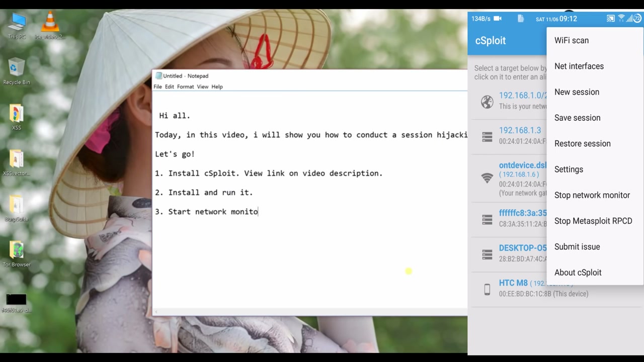Screen dimensions: 644x362
Task: Click the host icon beside DESKTOP-O5
Action: pos(487,254)
